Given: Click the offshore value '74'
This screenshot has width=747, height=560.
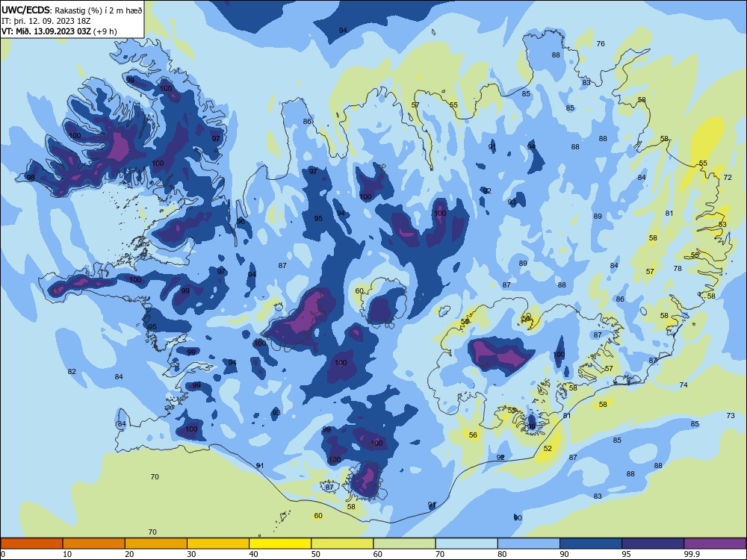Looking at the screenshot, I should coord(684,385).
